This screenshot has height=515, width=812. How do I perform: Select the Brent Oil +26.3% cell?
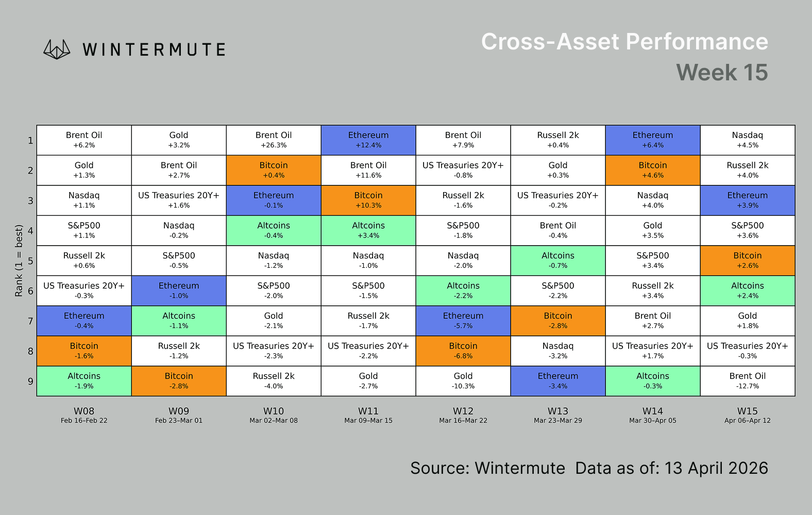[x=274, y=140]
